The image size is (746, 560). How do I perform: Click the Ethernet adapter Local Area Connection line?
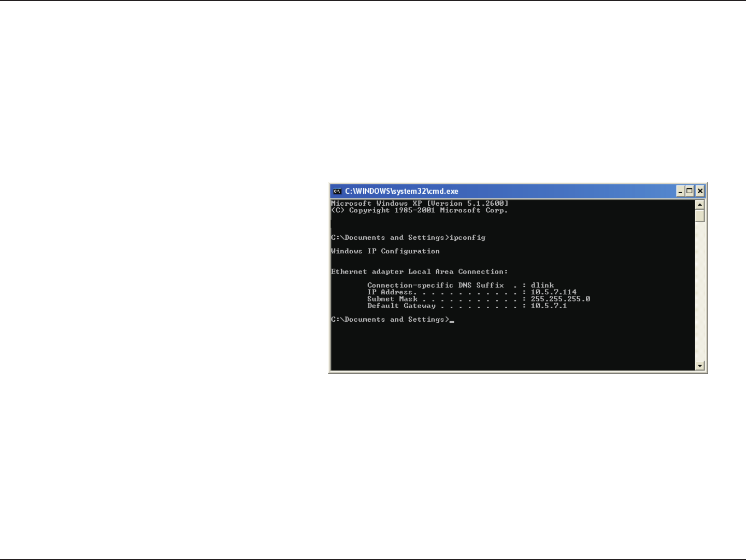pyautogui.click(x=420, y=272)
